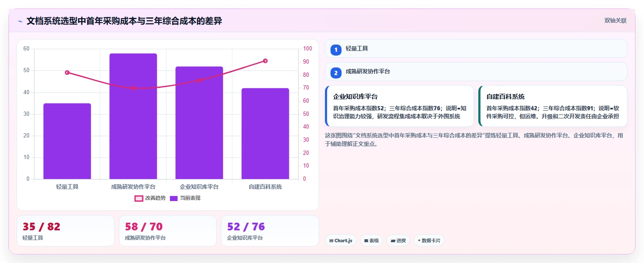The width and height of the screenshot is (644, 263).
Task: Open the 35 / 82 轻量工具 stat card
Action: tap(65, 231)
